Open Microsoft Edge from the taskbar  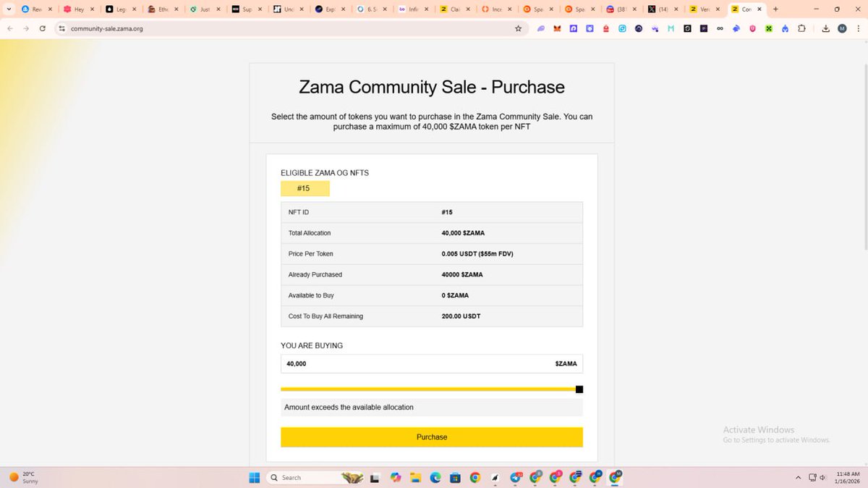pos(435,478)
